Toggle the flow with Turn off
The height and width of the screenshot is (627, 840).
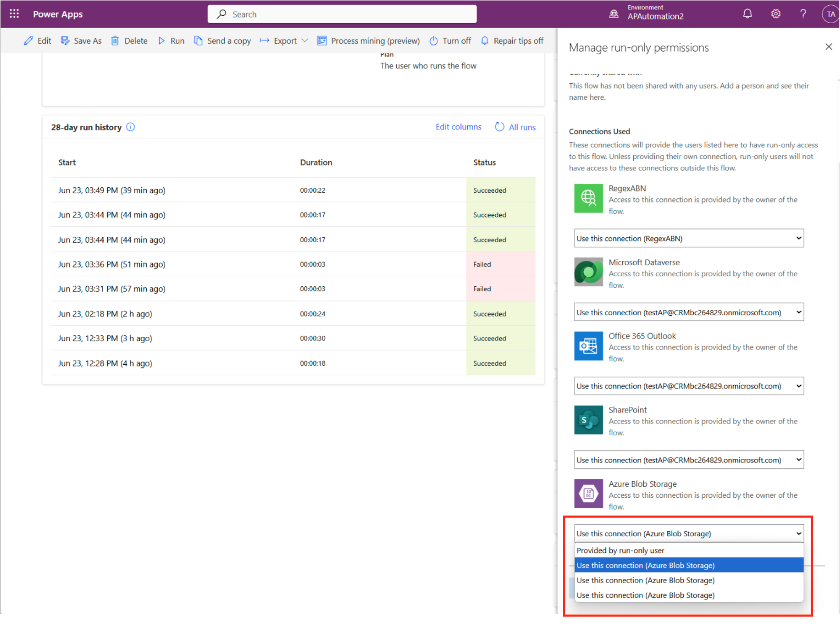[x=450, y=41]
